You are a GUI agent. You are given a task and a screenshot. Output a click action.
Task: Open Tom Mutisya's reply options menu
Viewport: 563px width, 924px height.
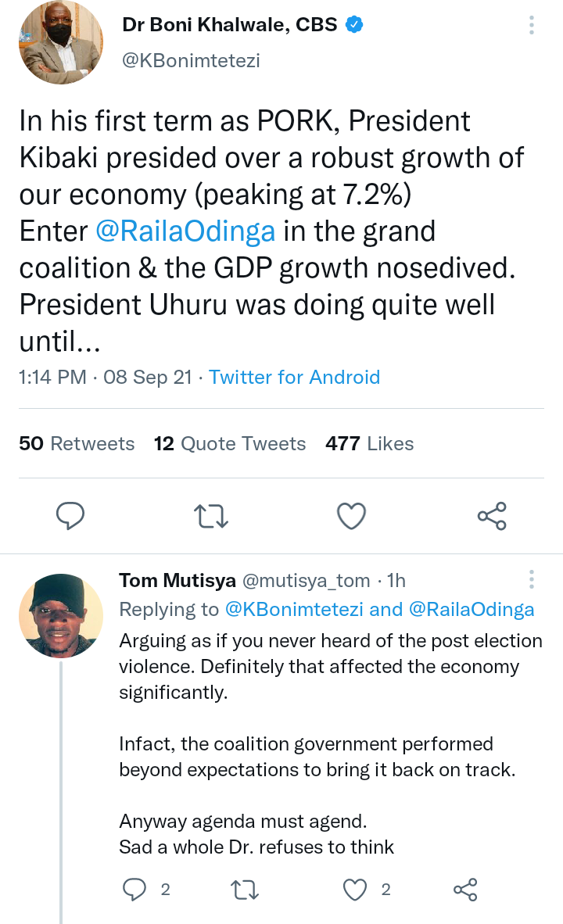(532, 579)
